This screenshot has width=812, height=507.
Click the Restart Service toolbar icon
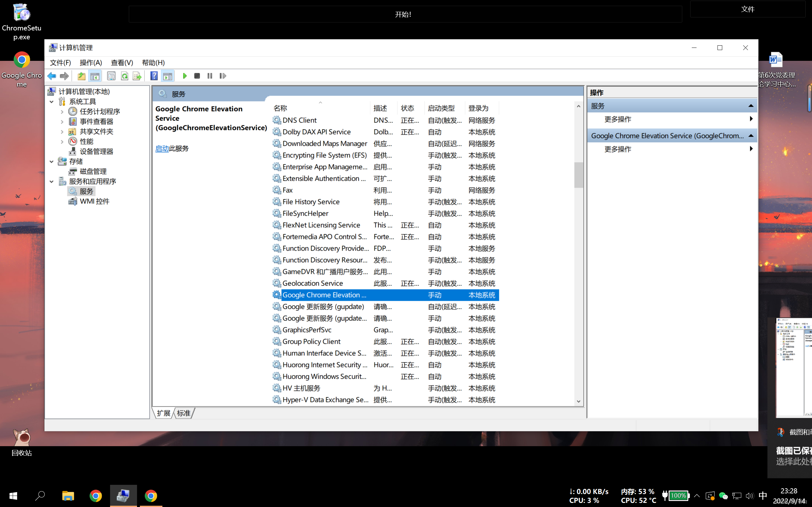pyautogui.click(x=223, y=76)
